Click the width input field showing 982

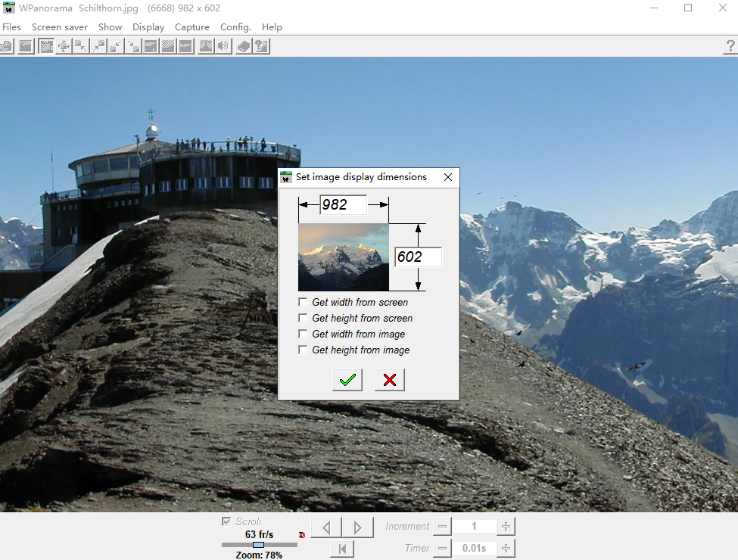343,205
